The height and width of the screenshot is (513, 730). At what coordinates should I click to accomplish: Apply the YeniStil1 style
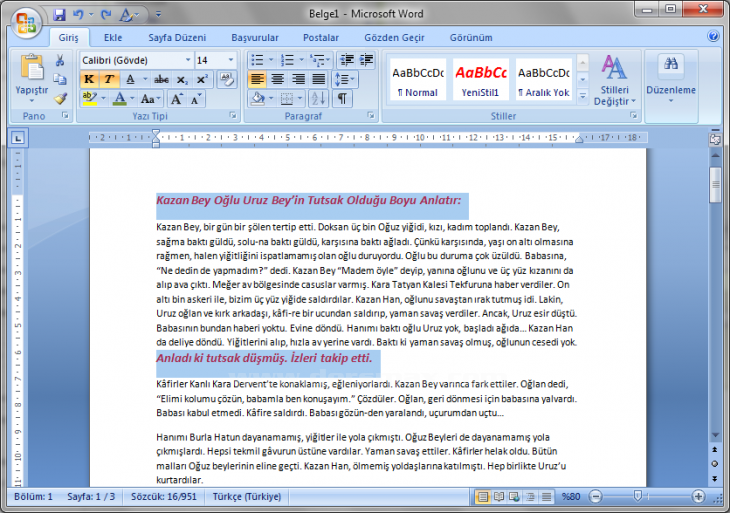click(481, 79)
